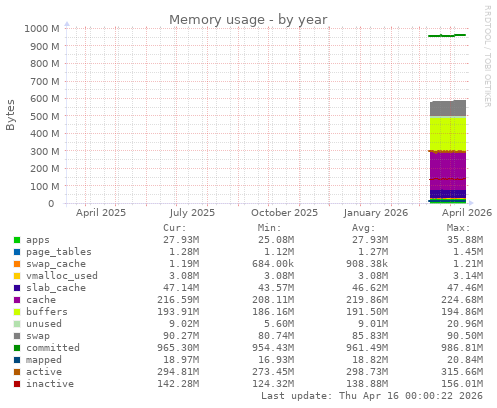Viewport: 497px width, 408px height.
Task: Click the 'page_tables' legend label
Action: 59,252
